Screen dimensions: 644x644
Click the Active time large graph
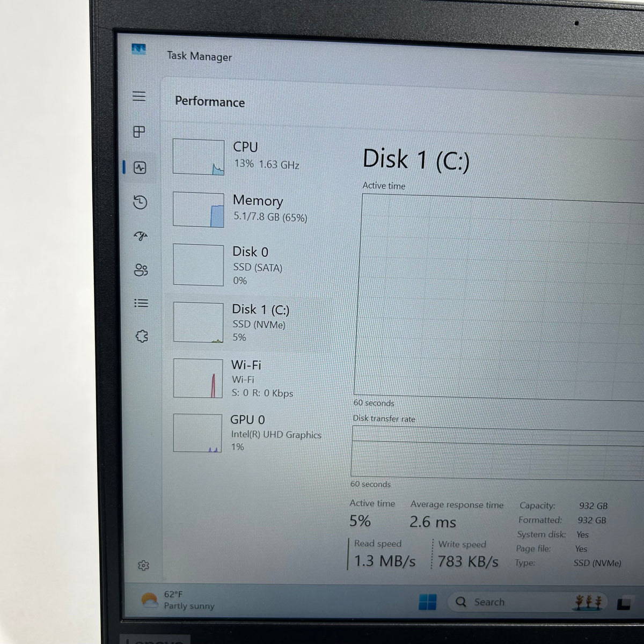tap(499, 297)
